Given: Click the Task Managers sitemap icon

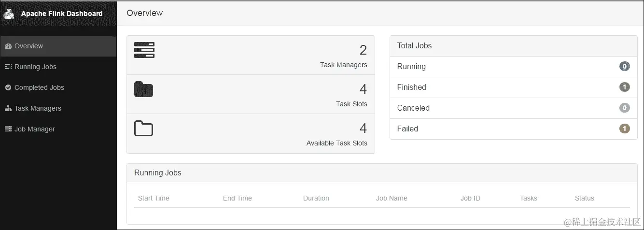Looking at the screenshot, I should (x=8, y=109).
